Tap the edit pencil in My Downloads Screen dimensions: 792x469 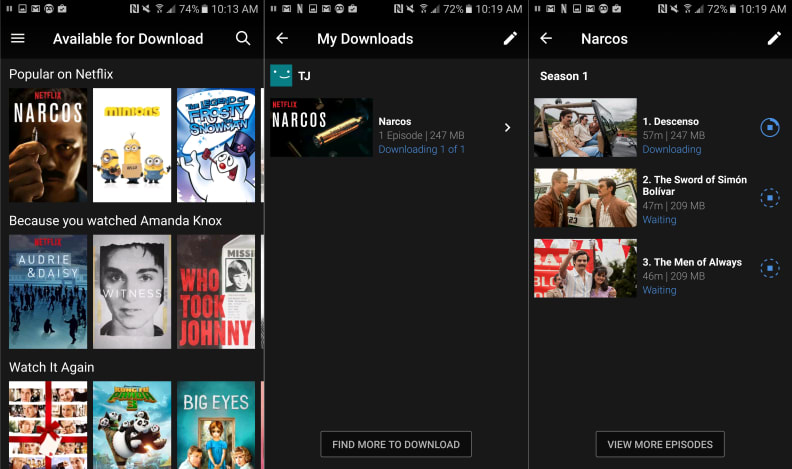pos(510,38)
